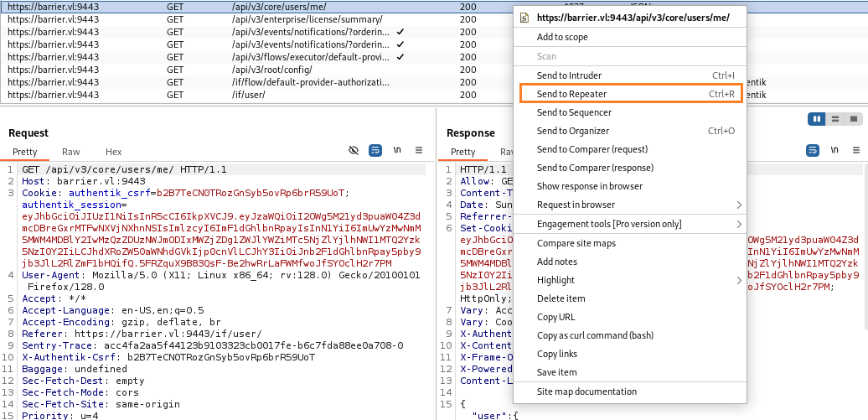868x420 pixels.
Task: Select the single tabbed layout icon
Action: [x=854, y=119]
